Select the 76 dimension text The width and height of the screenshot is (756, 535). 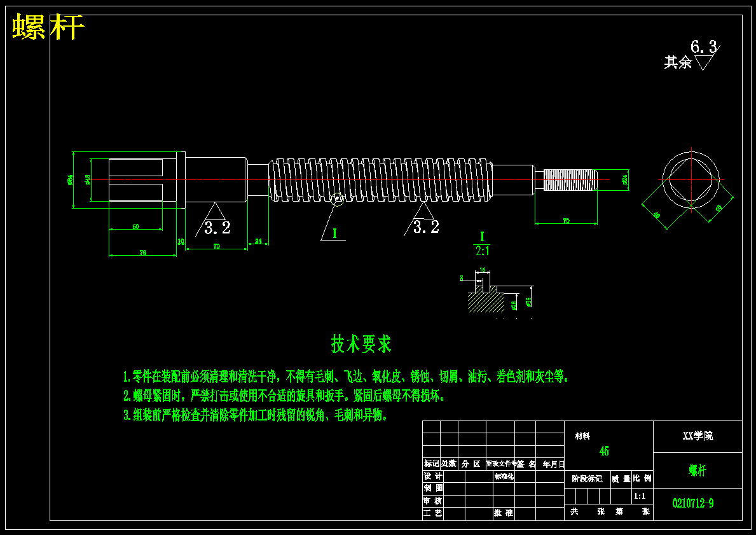[x=142, y=253]
